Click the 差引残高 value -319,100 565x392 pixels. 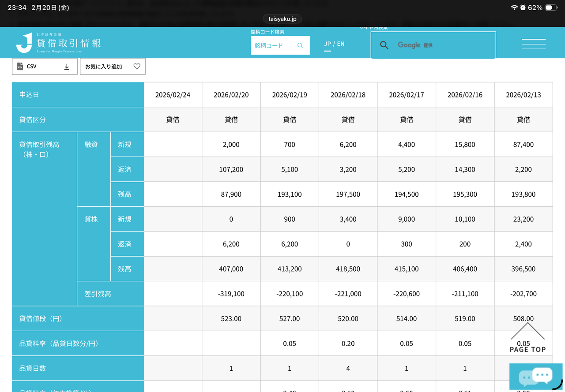tap(231, 294)
